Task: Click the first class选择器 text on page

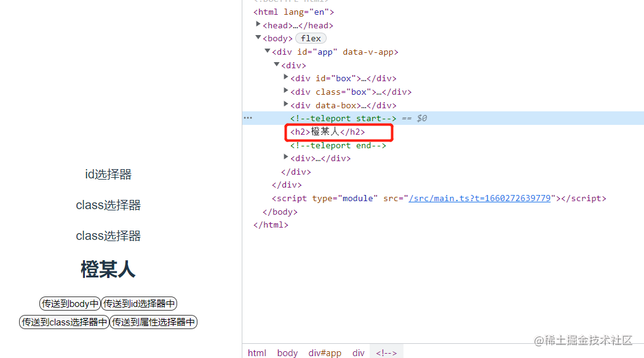Action: click(108, 205)
